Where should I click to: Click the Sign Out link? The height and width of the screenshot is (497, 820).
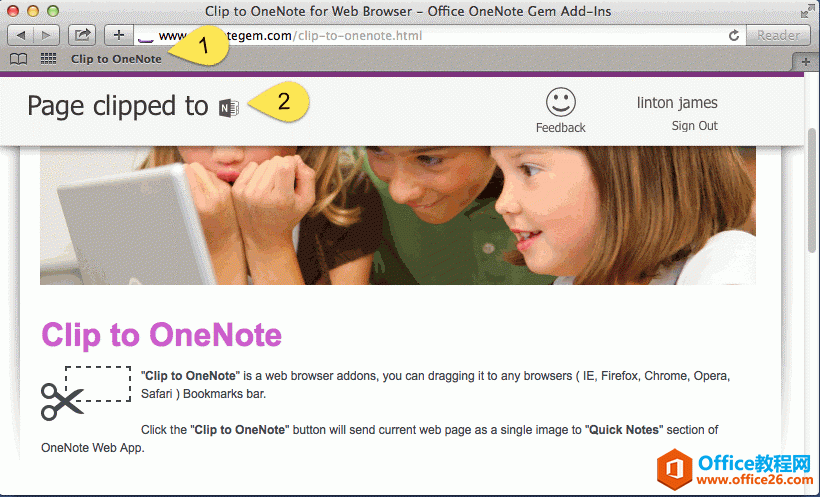(694, 126)
